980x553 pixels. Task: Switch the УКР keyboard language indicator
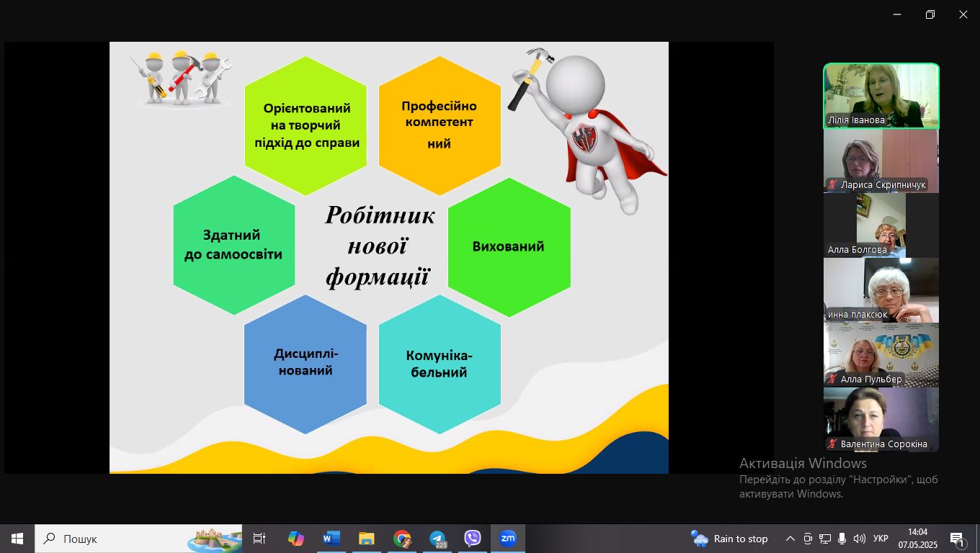click(881, 539)
